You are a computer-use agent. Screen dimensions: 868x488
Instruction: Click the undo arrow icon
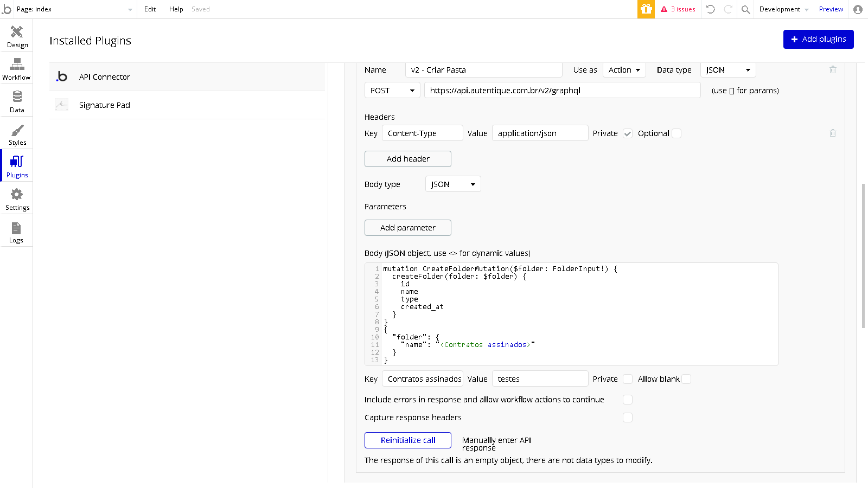(711, 9)
